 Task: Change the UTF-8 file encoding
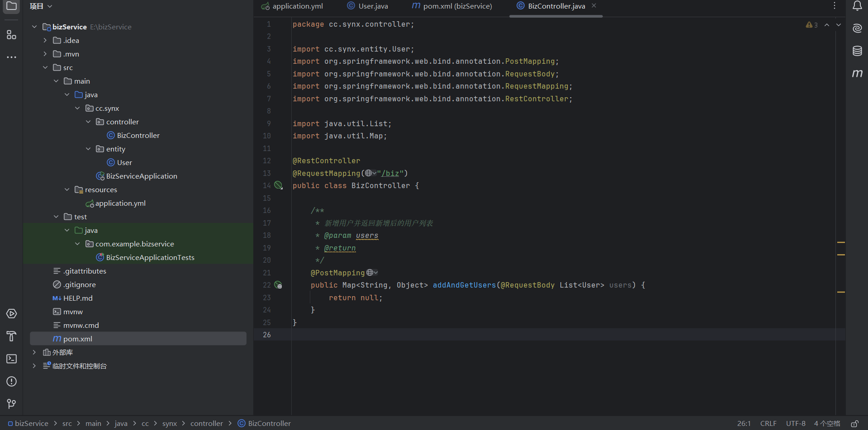[x=796, y=424]
